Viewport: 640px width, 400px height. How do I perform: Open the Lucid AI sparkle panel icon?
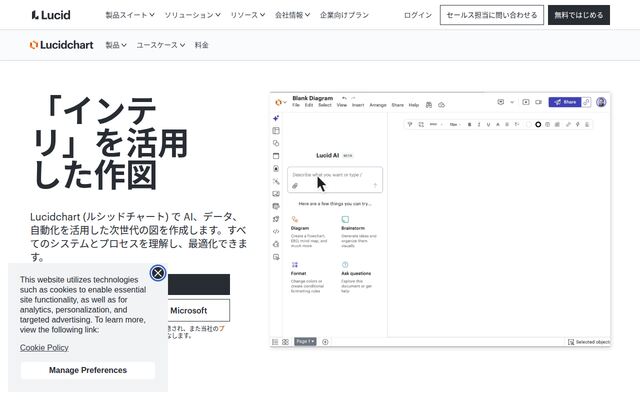pos(276,118)
